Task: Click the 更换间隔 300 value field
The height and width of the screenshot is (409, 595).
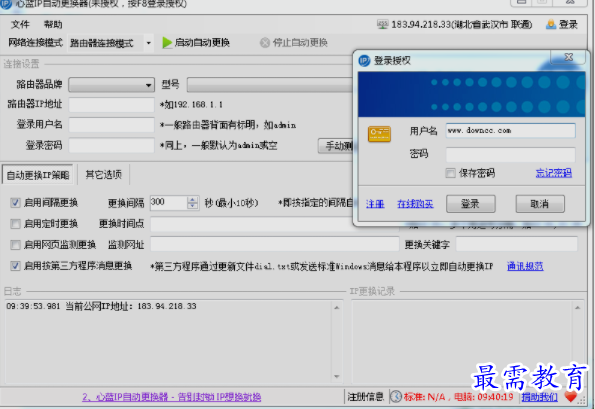Action: coord(168,203)
